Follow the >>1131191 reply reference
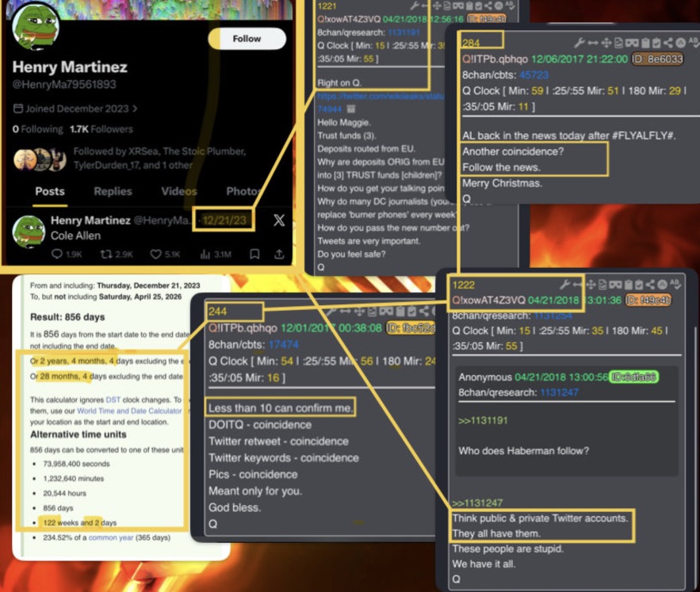The image size is (700, 592). (x=483, y=421)
